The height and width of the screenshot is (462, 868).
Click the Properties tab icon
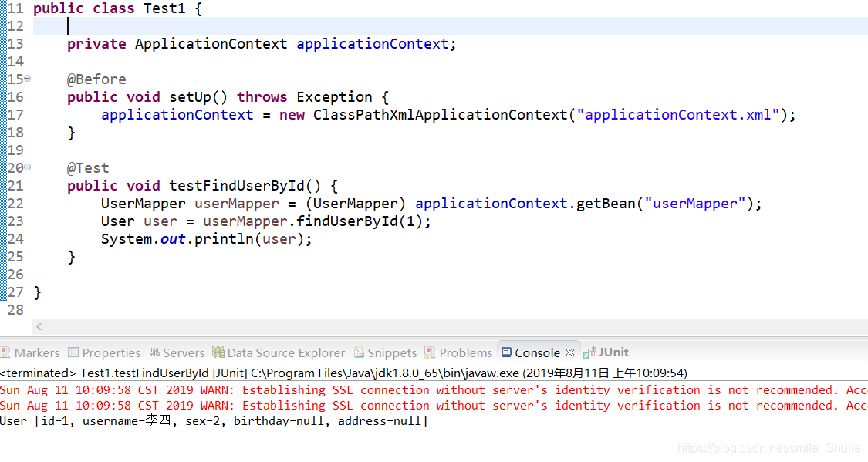coord(73,352)
